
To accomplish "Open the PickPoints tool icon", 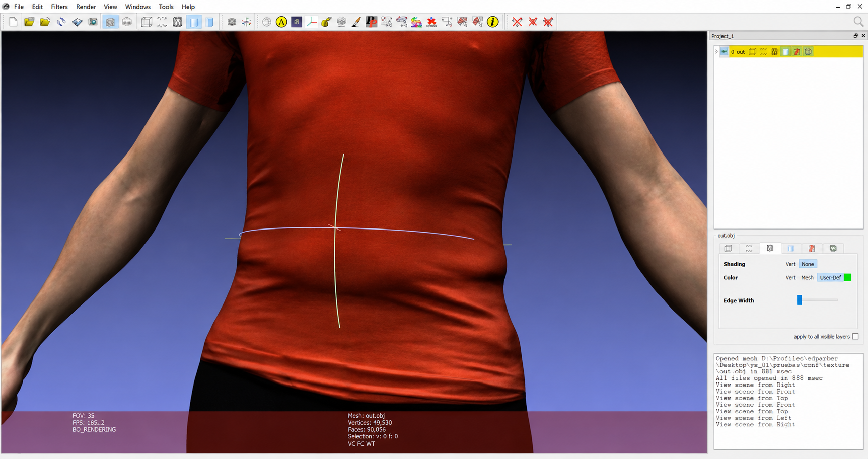I will tap(372, 22).
